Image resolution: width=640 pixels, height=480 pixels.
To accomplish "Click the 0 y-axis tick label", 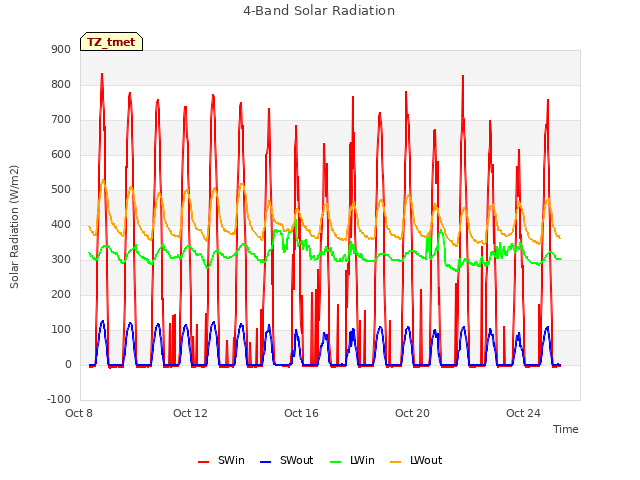I will click(x=68, y=365).
